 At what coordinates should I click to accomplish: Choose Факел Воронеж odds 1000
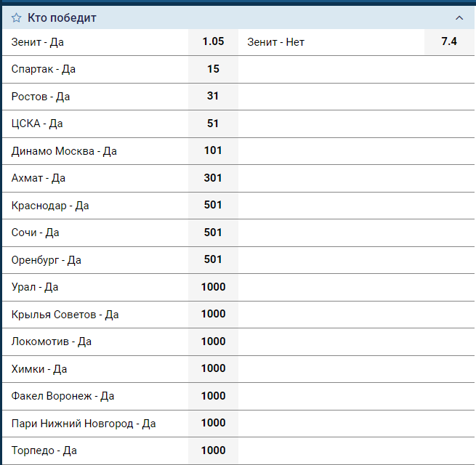pyautogui.click(x=213, y=396)
